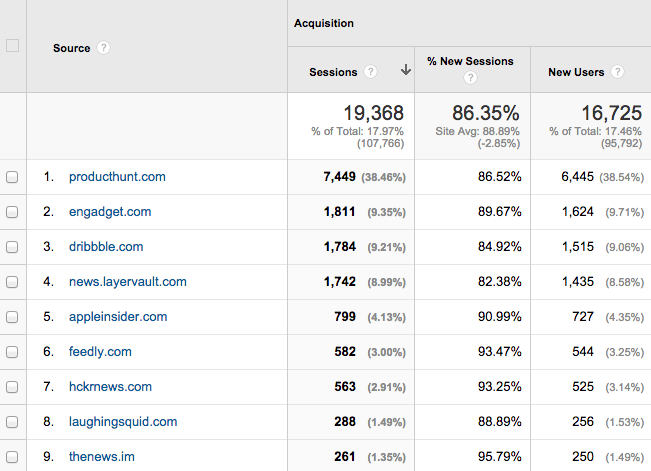Viewport: 651px width, 471px height.
Task: Check the thenews.im row checkbox
Action: (x=12, y=457)
